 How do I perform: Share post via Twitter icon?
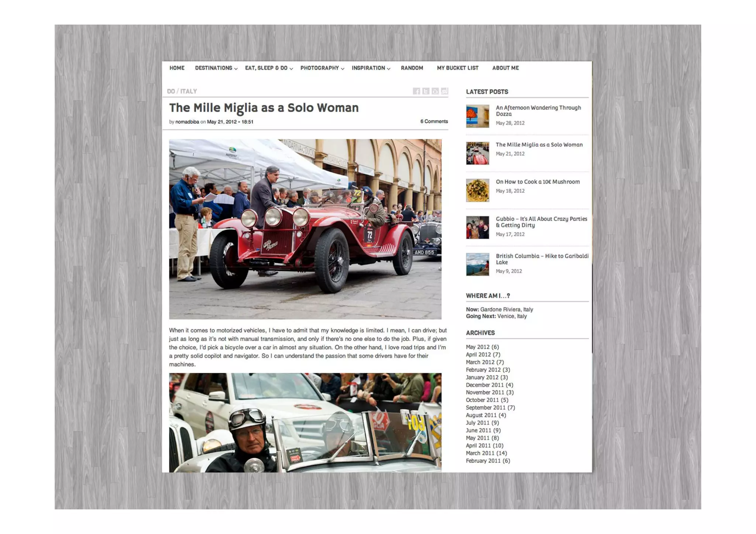(426, 91)
